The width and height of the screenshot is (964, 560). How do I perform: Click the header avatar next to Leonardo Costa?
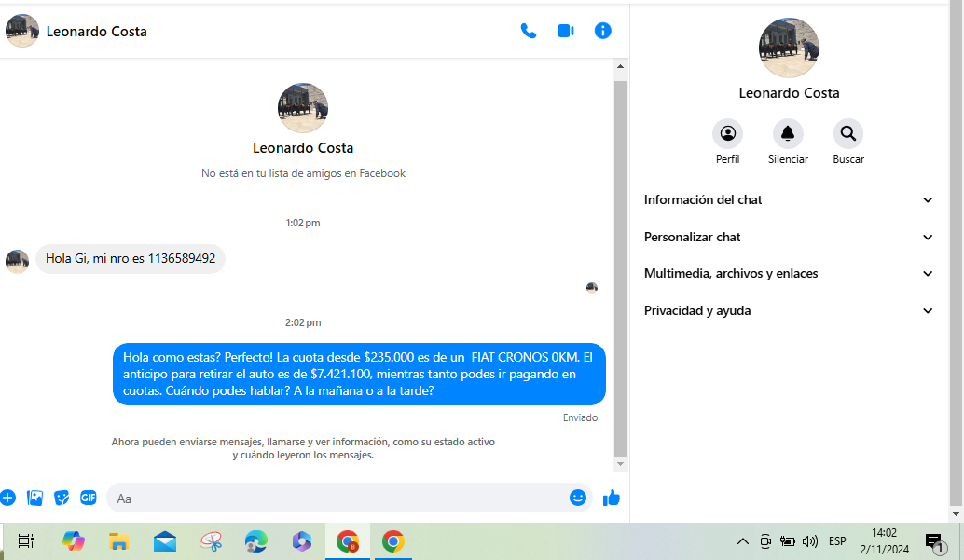pos(22,31)
